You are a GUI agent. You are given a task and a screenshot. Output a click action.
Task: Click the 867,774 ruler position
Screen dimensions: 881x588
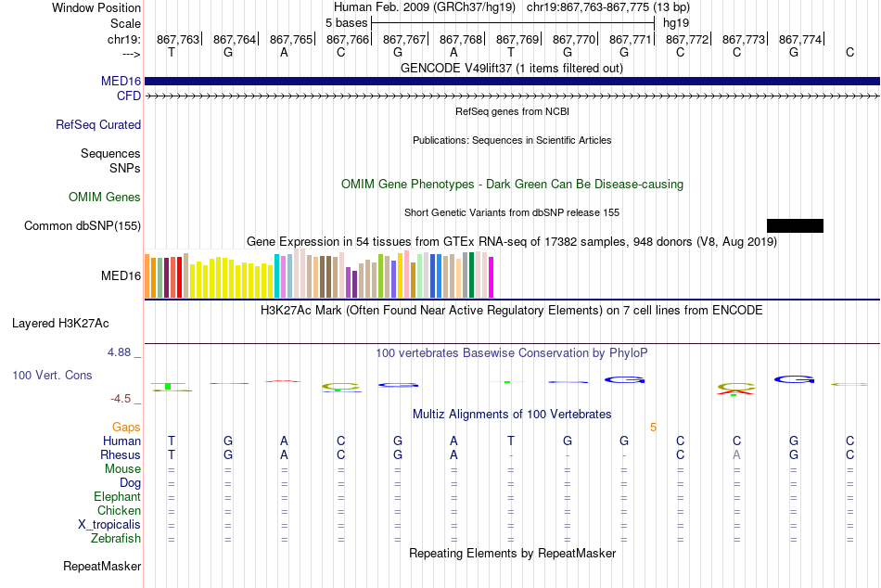(800, 39)
